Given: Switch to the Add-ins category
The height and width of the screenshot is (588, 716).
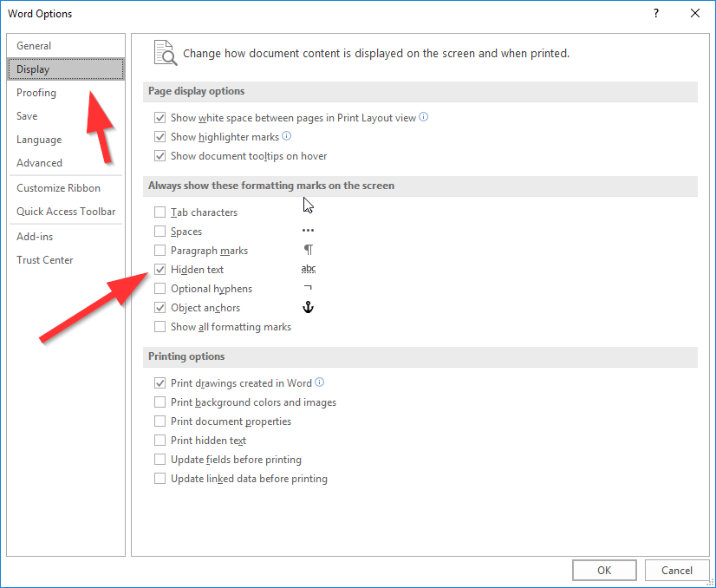Looking at the screenshot, I should coord(66,237).
